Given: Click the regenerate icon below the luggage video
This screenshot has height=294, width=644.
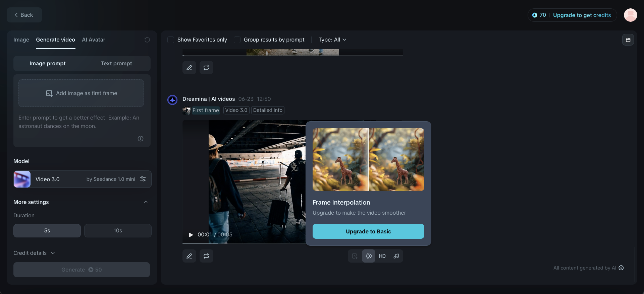Looking at the screenshot, I should pyautogui.click(x=206, y=256).
